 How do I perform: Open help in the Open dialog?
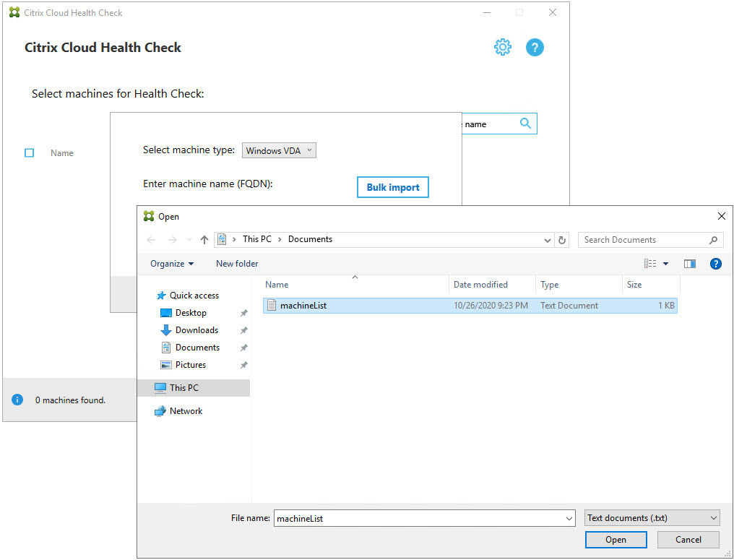pos(716,264)
